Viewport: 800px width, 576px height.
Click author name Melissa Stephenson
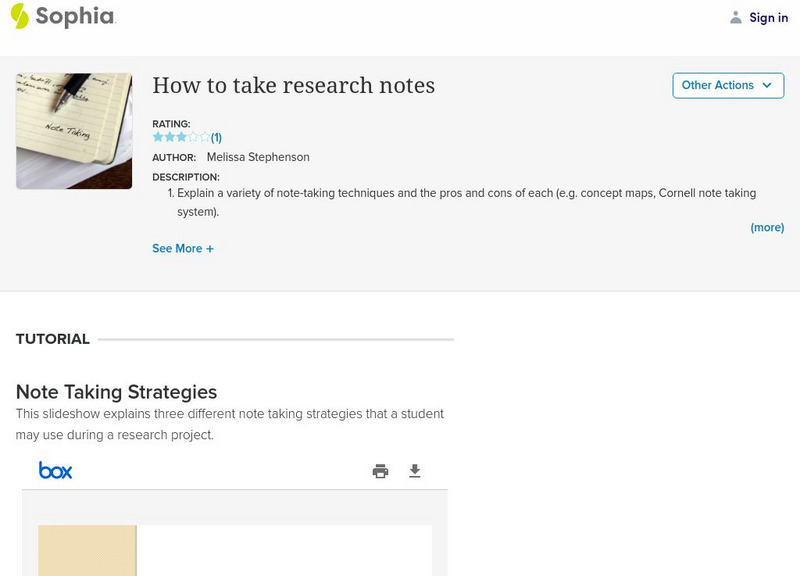click(258, 157)
